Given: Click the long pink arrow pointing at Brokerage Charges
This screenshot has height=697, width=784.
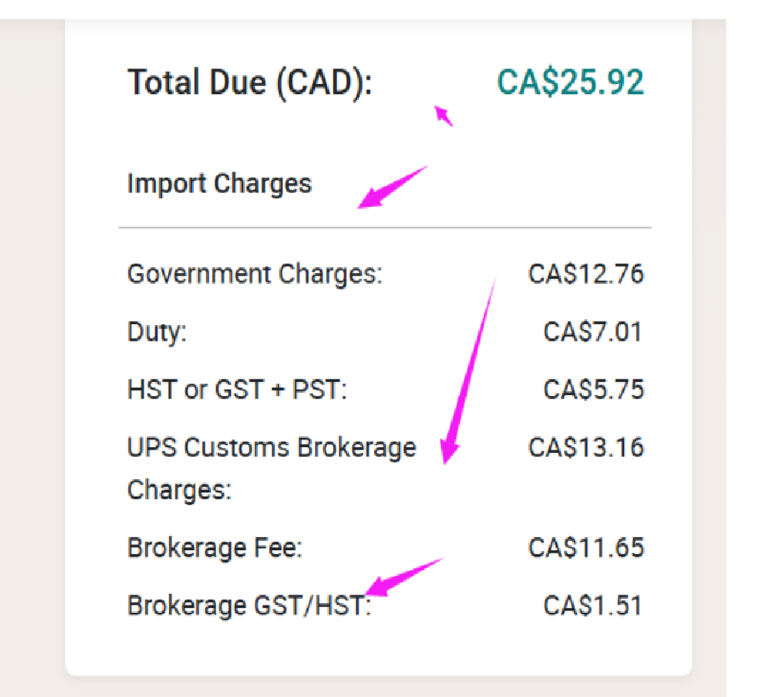Looking at the screenshot, I should [x=468, y=371].
